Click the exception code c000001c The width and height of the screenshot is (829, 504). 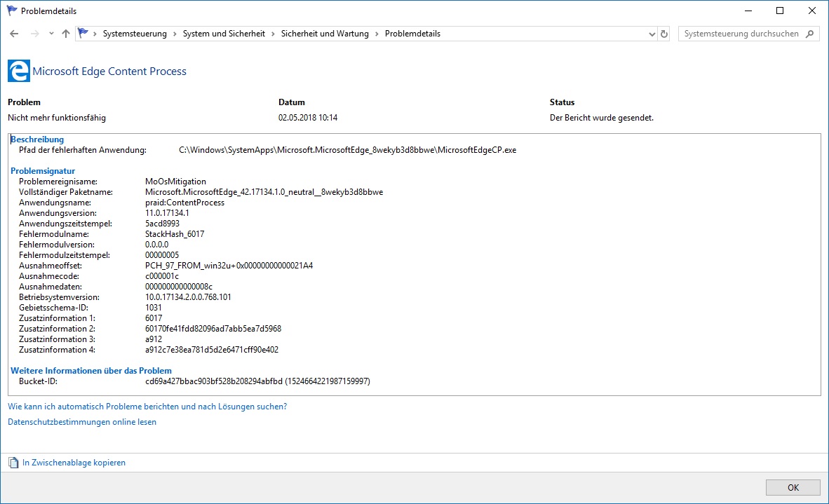(x=162, y=276)
